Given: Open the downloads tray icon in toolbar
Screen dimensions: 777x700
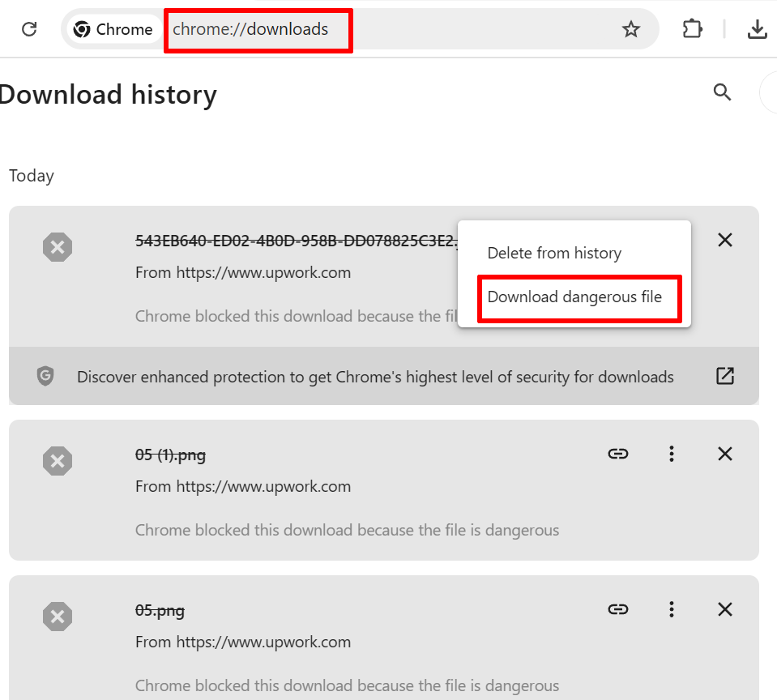Looking at the screenshot, I should click(757, 30).
